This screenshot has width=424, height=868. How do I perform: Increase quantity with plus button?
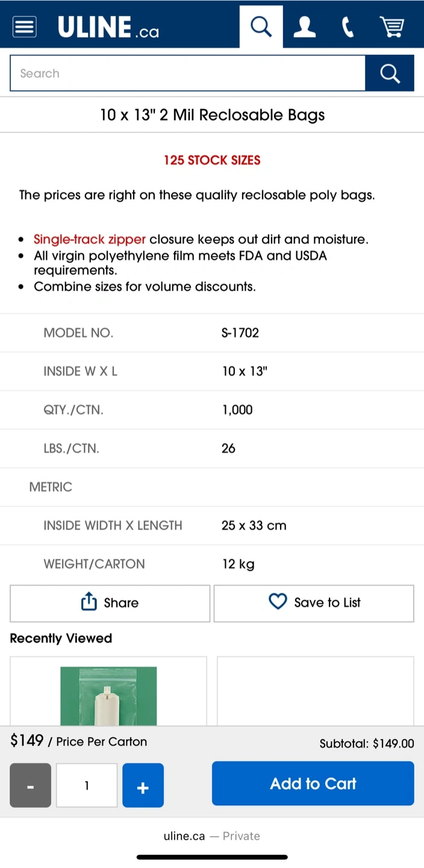pyautogui.click(x=143, y=785)
